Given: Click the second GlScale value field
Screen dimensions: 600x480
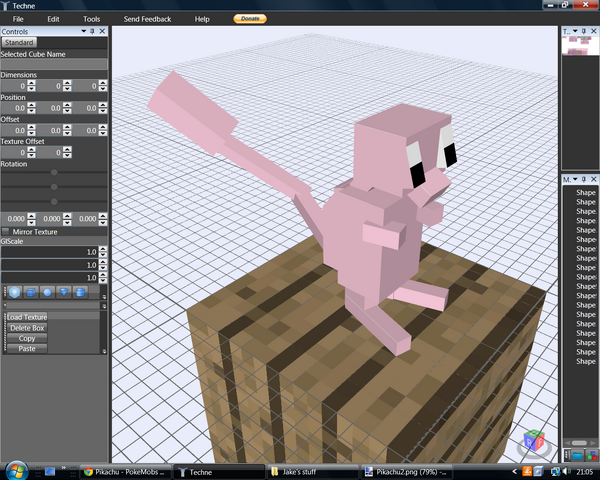Looking at the screenshot, I should [x=49, y=265].
